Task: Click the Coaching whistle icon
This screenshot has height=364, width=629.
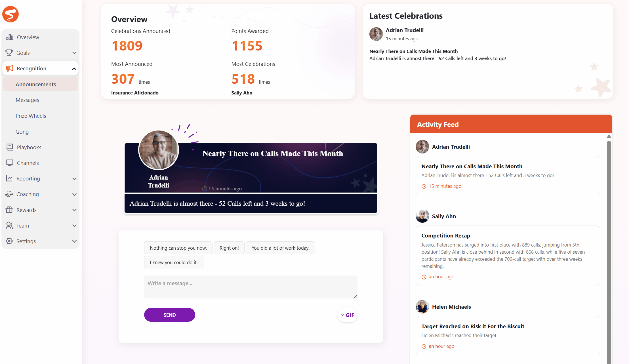Action: [x=9, y=194]
